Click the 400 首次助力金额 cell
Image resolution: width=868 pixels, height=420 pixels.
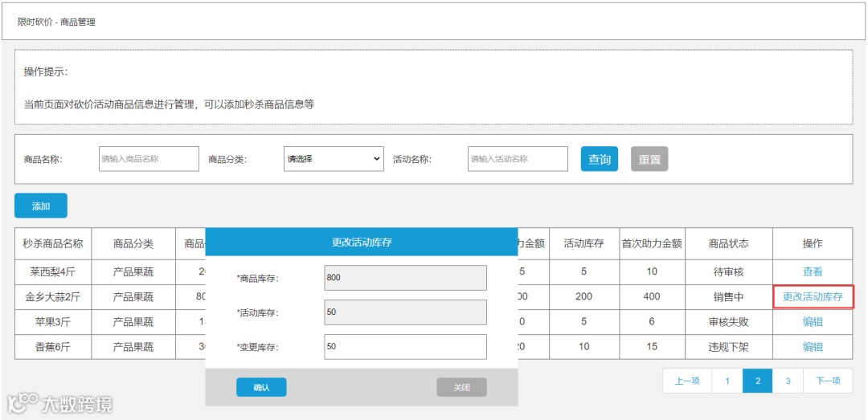pos(652,297)
